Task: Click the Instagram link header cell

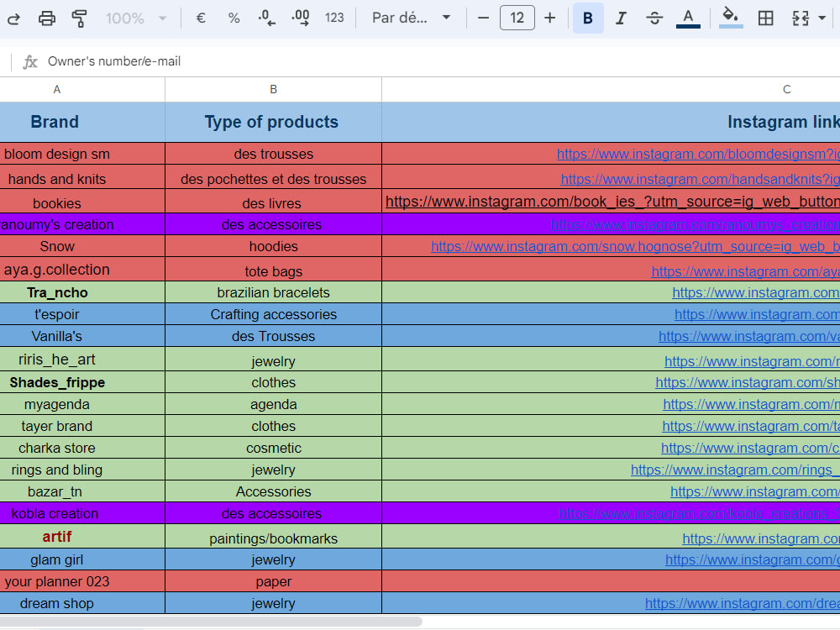Action: pyautogui.click(x=611, y=122)
